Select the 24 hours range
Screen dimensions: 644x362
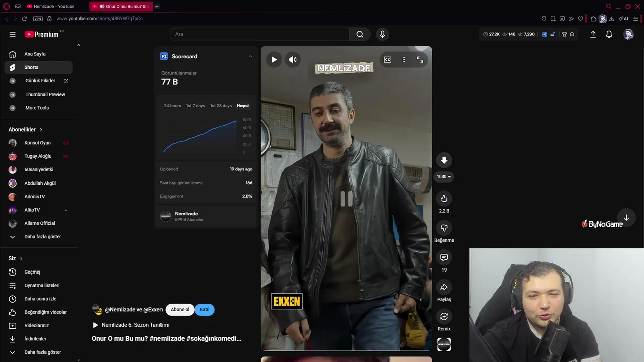pos(172,106)
